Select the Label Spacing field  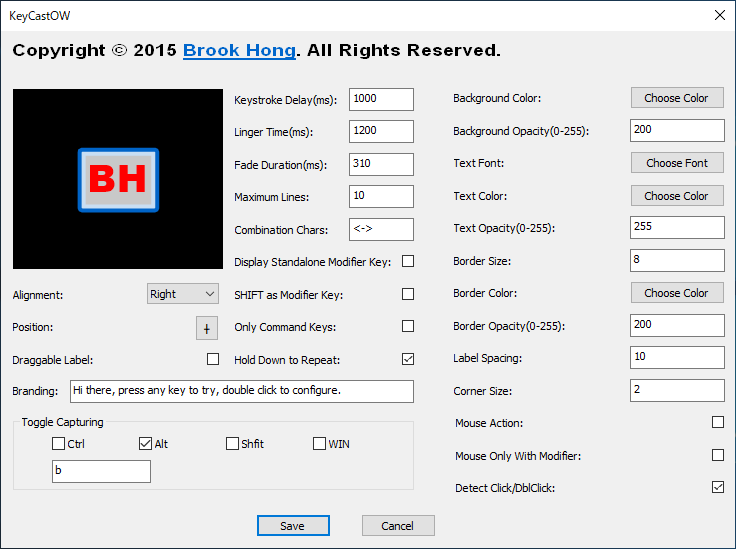pyautogui.click(x=677, y=357)
